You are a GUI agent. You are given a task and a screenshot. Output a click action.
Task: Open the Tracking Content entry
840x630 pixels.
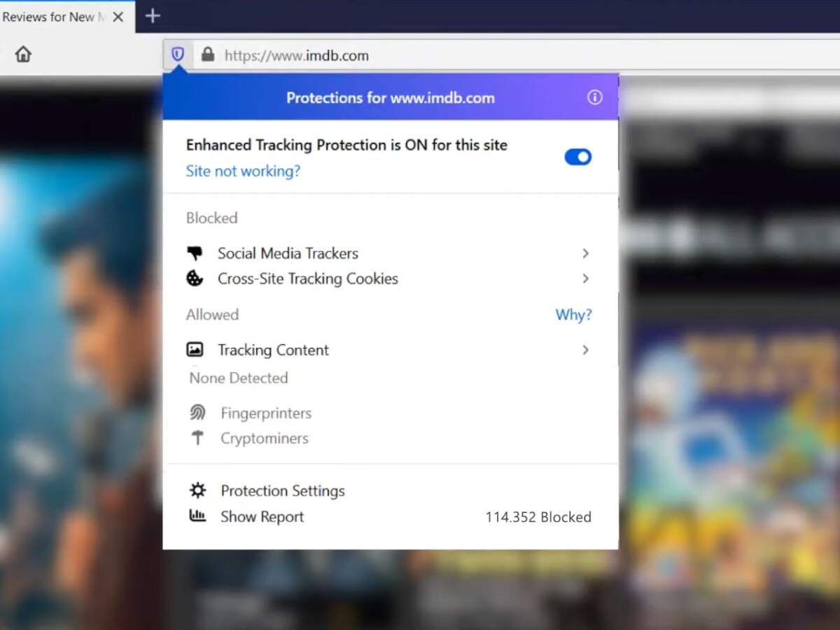(x=390, y=350)
